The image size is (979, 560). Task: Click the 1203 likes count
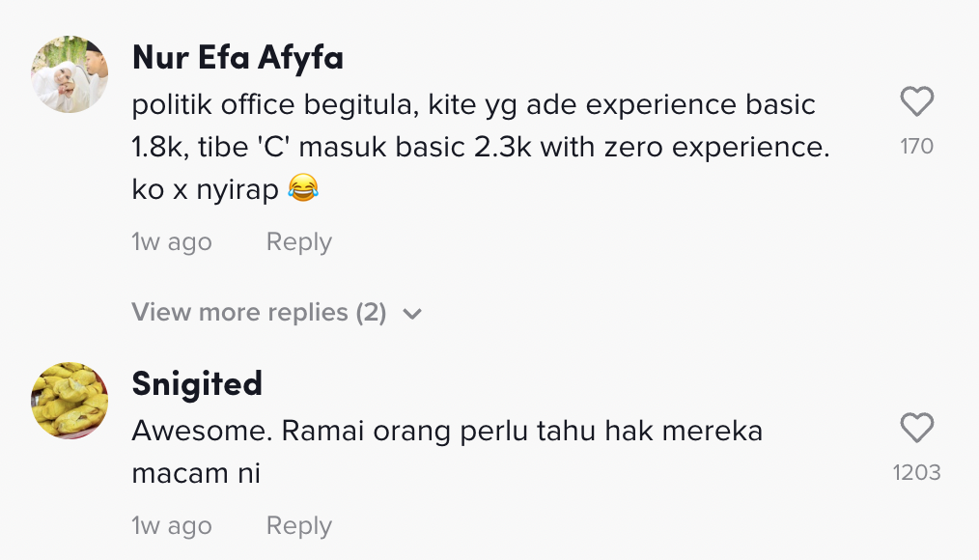[916, 472]
